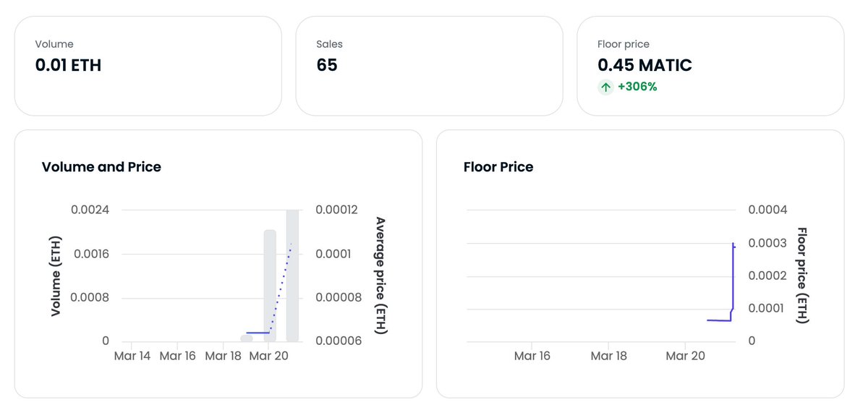This screenshot has height=410, width=868.
Task: Click Mar 18 in Floor Price chart
Action: pyautogui.click(x=609, y=356)
